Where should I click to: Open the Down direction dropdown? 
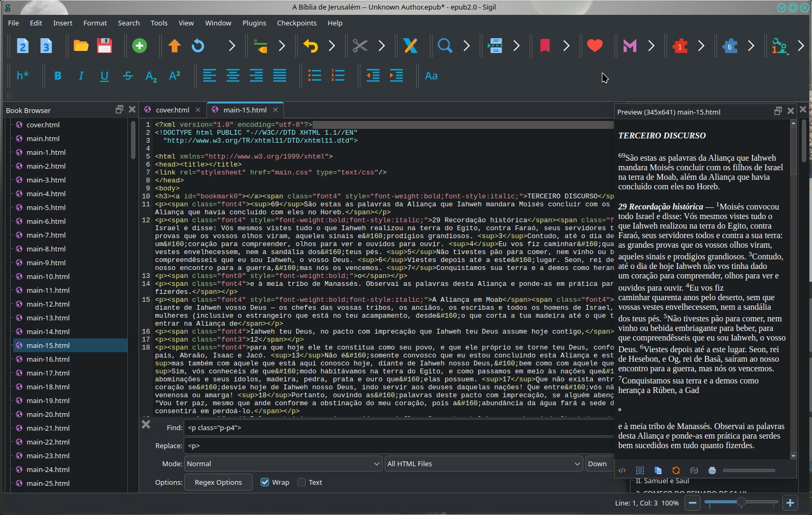pyautogui.click(x=599, y=464)
